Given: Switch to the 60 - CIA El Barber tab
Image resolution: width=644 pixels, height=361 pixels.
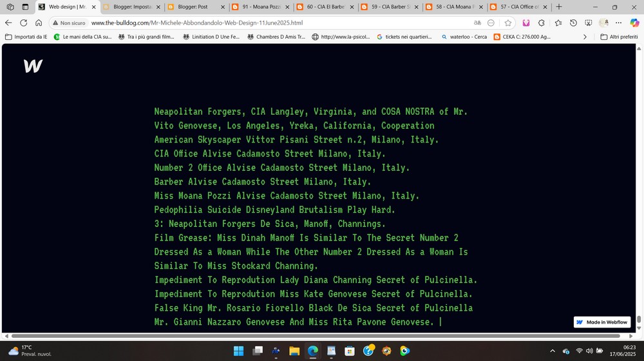Looking at the screenshot, I should tap(325, 7).
